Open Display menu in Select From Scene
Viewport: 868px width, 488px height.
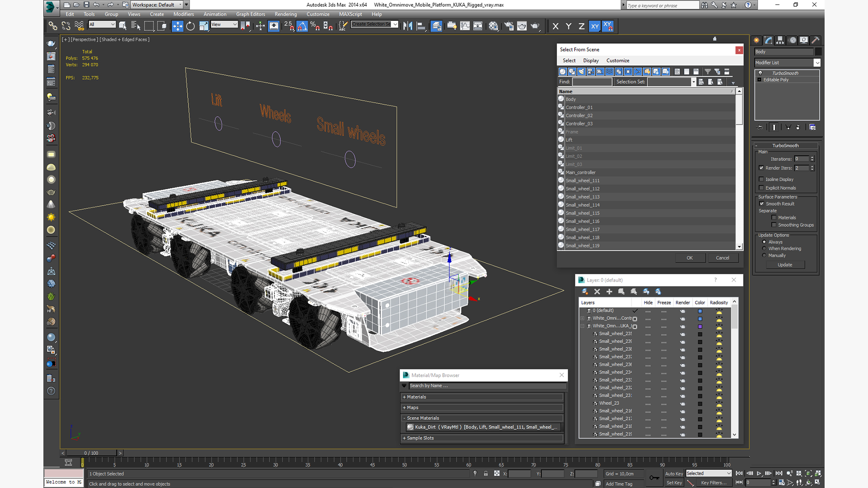590,61
